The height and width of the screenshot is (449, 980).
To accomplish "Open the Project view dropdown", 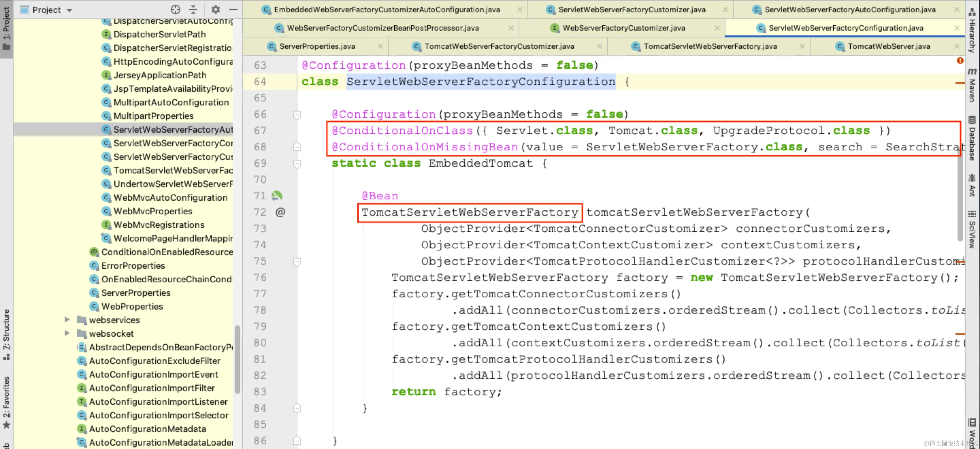I will click(69, 10).
